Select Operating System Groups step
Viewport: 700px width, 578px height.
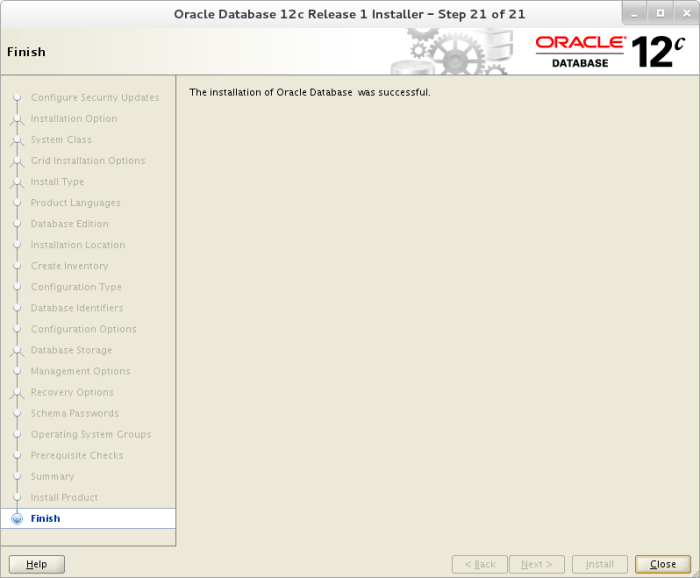[x=91, y=434]
